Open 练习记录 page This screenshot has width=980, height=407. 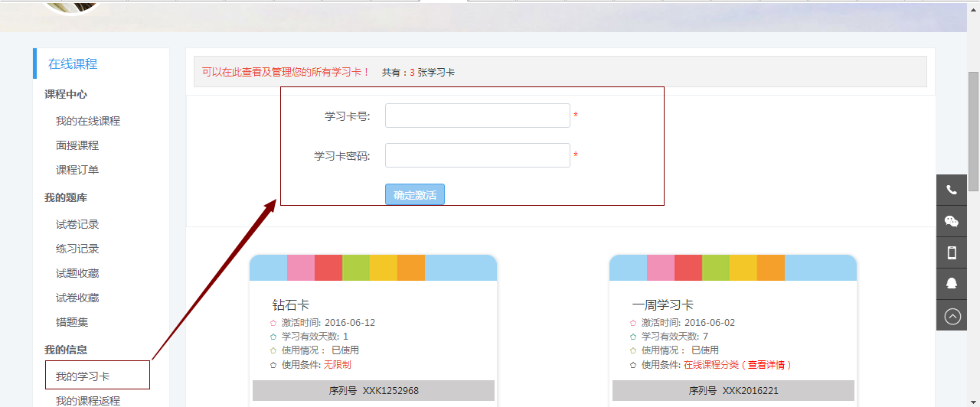tap(77, 249)
